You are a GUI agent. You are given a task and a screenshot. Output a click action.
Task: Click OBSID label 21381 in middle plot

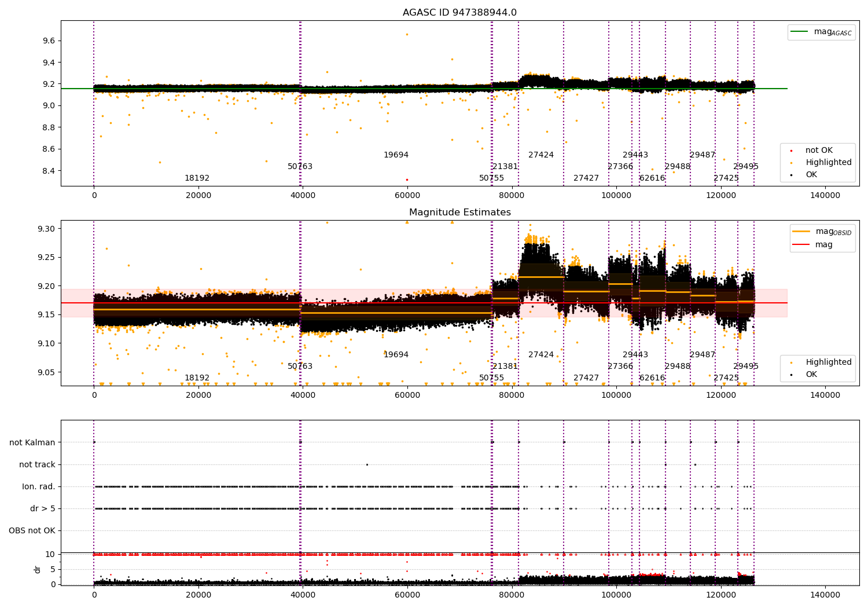(x=505, y=367)
